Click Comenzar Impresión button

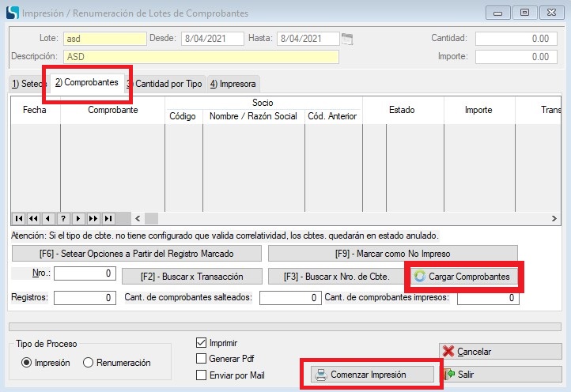tap(372, 375)
